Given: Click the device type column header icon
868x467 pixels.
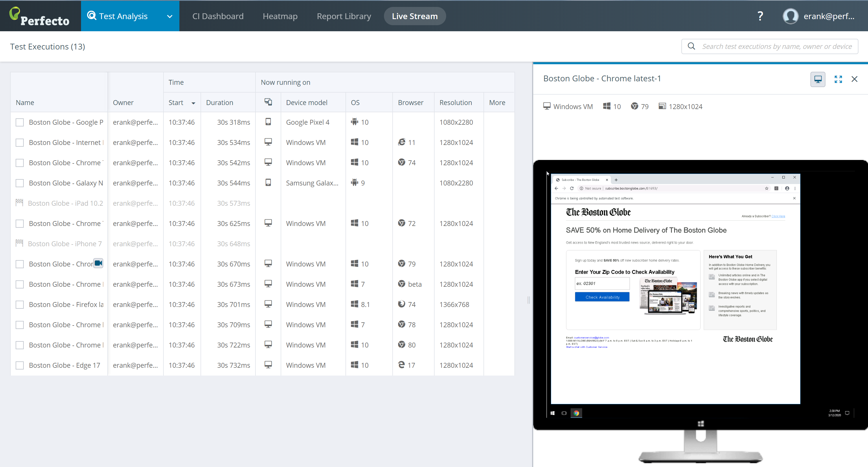Looking at the screenshot, I should tap(268, 102).
